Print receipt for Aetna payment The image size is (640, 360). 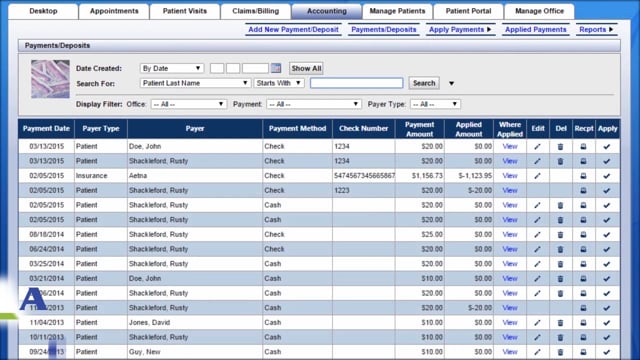point(583,176)
